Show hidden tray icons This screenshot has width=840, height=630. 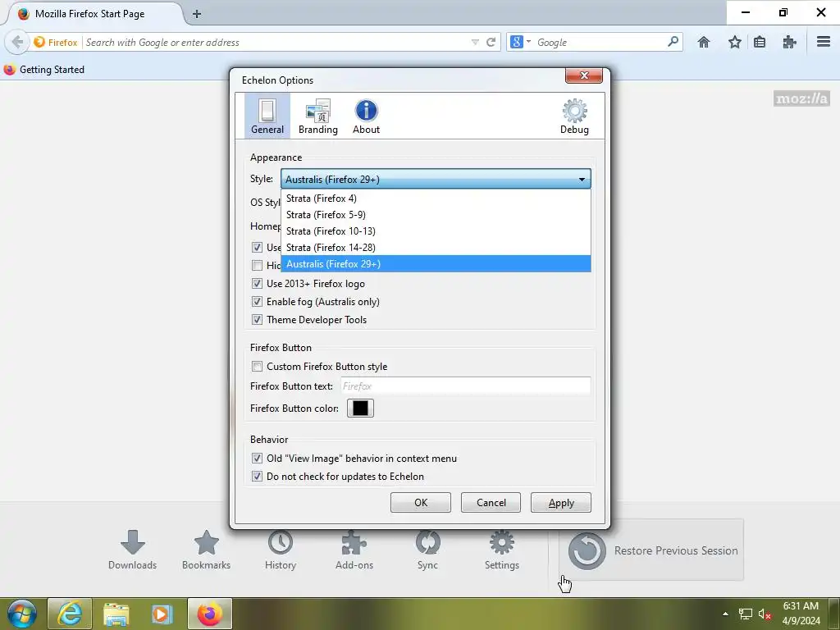coord(725,614)
